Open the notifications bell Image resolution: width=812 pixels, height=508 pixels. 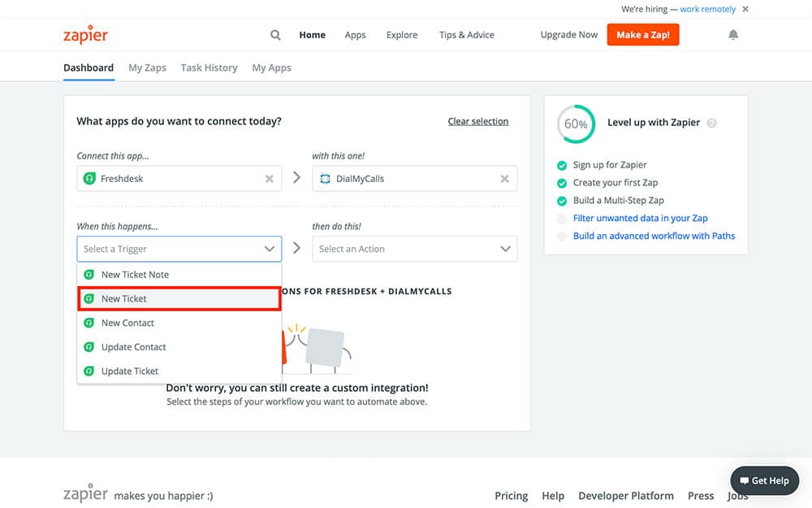[733, 35]
